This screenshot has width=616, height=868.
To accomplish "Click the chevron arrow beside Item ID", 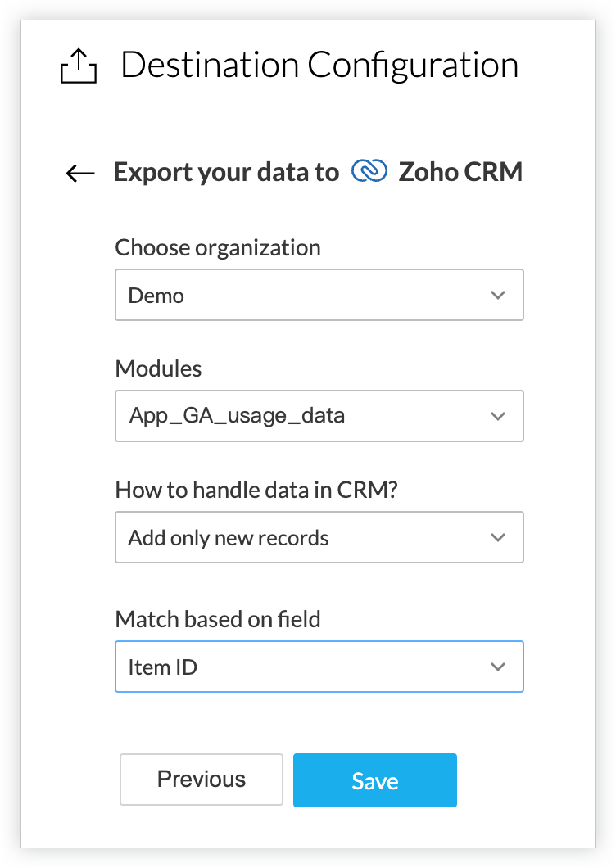I will [x=497, y=667].
